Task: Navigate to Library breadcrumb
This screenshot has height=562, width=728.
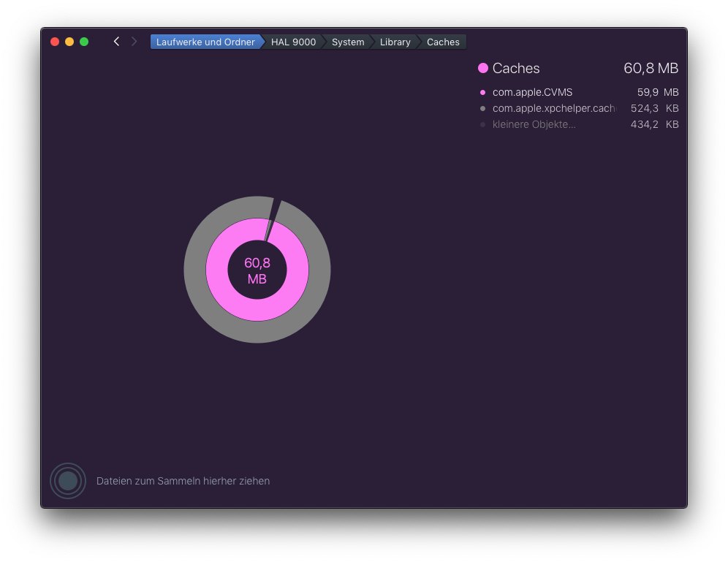Action: coord(395,42)
